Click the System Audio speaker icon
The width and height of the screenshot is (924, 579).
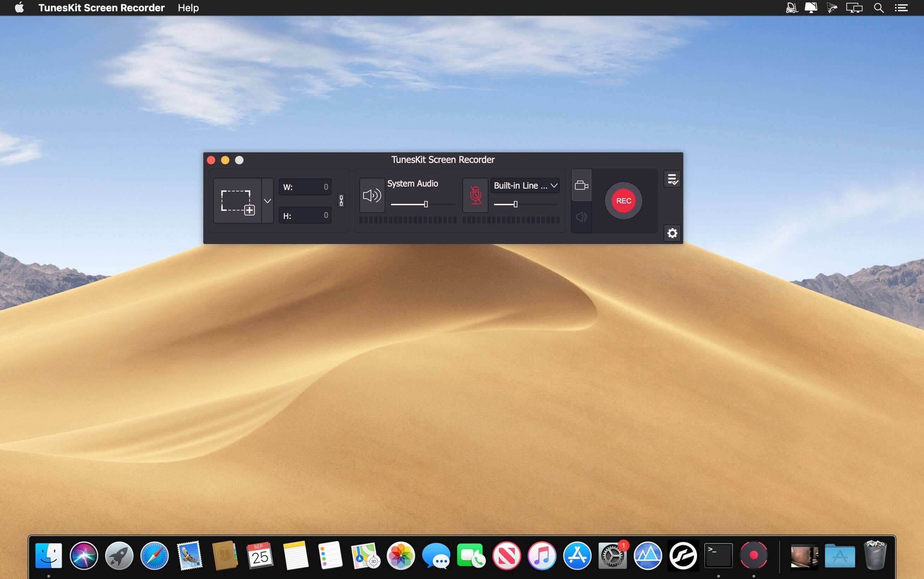pos(371,195)
